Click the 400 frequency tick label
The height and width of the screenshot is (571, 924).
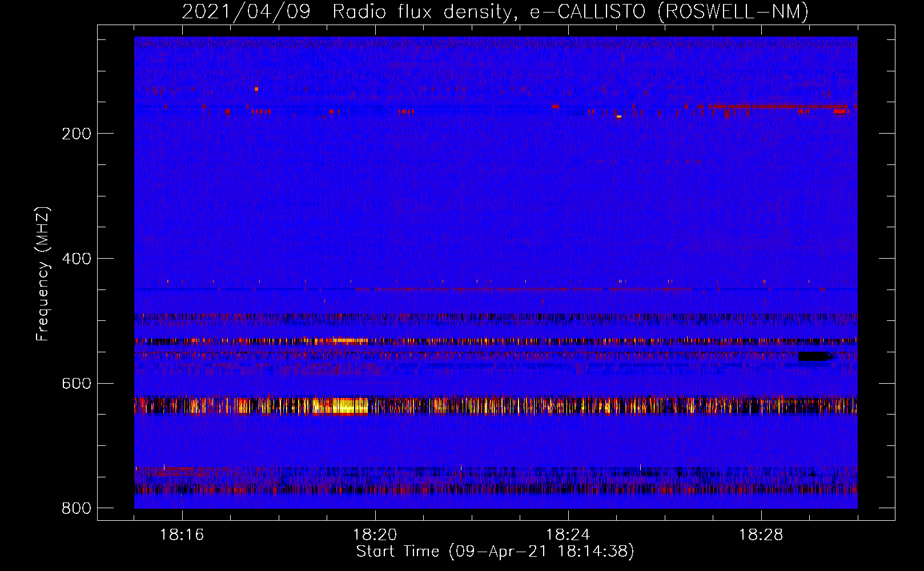(77, 259)
